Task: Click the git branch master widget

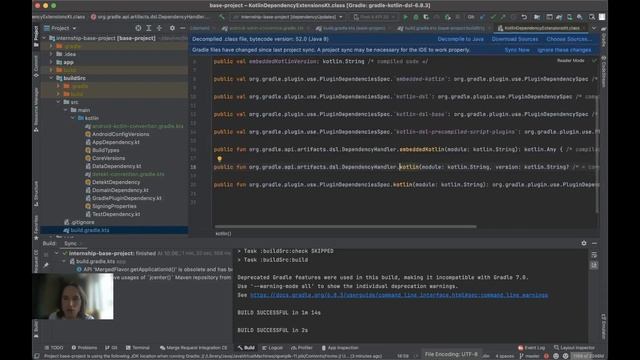Action: tap(529, 356)
